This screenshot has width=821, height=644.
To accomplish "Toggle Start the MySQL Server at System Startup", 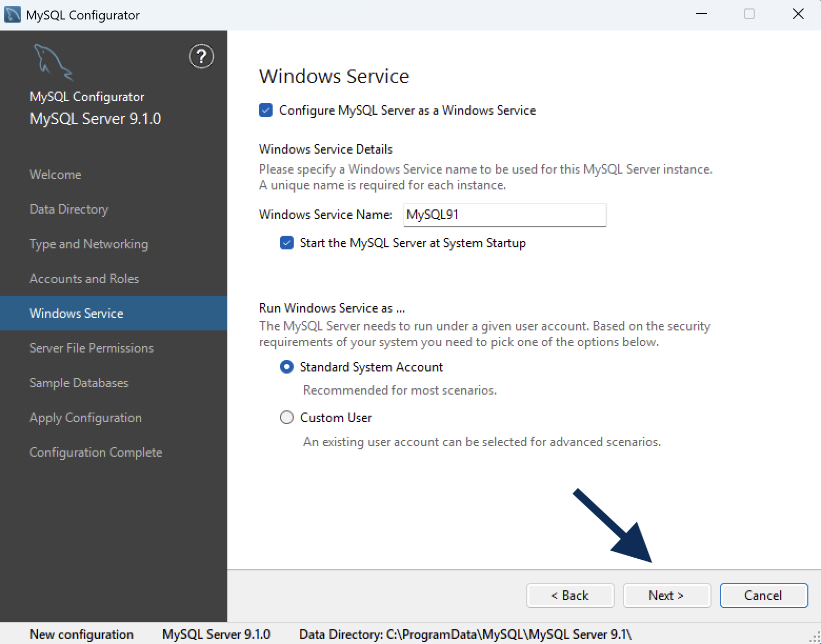I will [287, 243].
